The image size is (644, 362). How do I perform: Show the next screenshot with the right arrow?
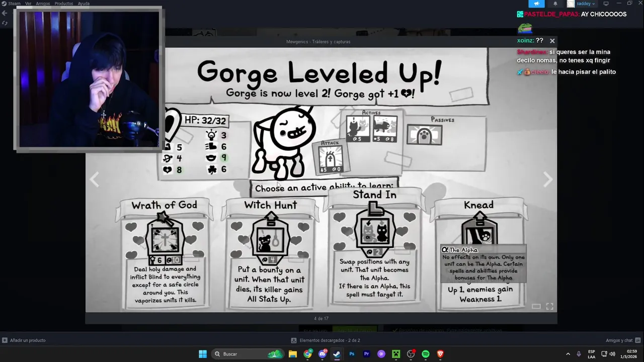pos(548,179)
